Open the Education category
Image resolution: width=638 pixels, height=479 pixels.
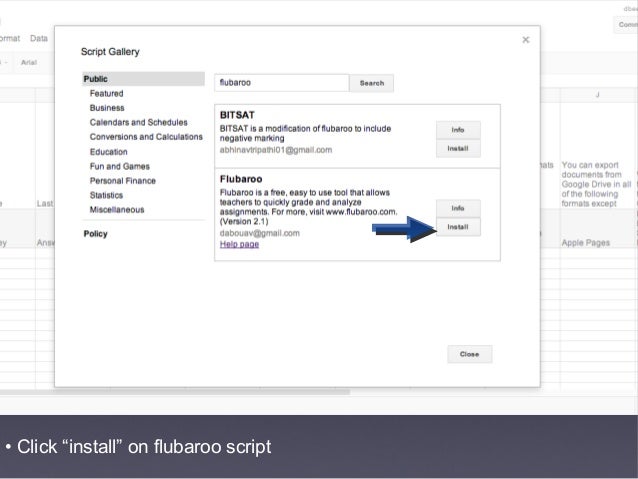click(x=109, y=152)
